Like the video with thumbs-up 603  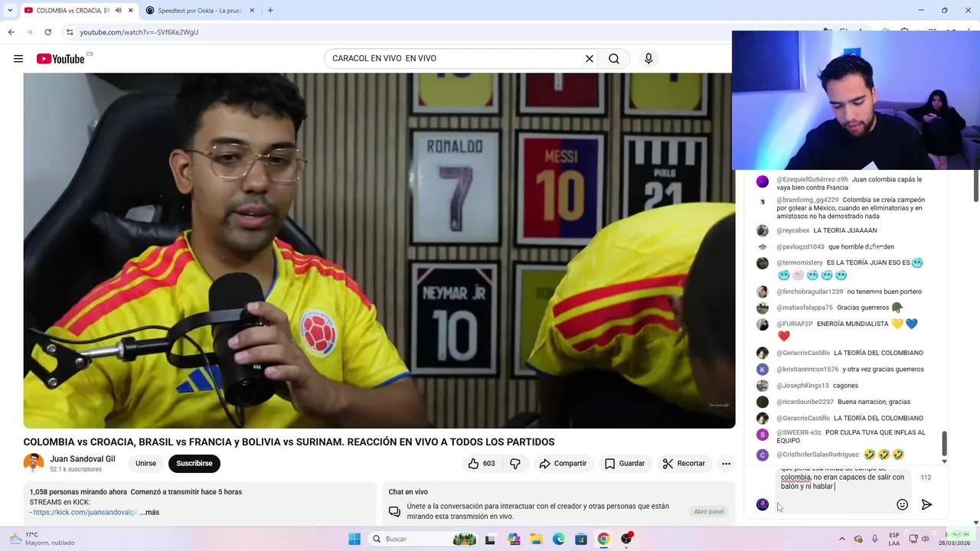[x=481, y=464]
